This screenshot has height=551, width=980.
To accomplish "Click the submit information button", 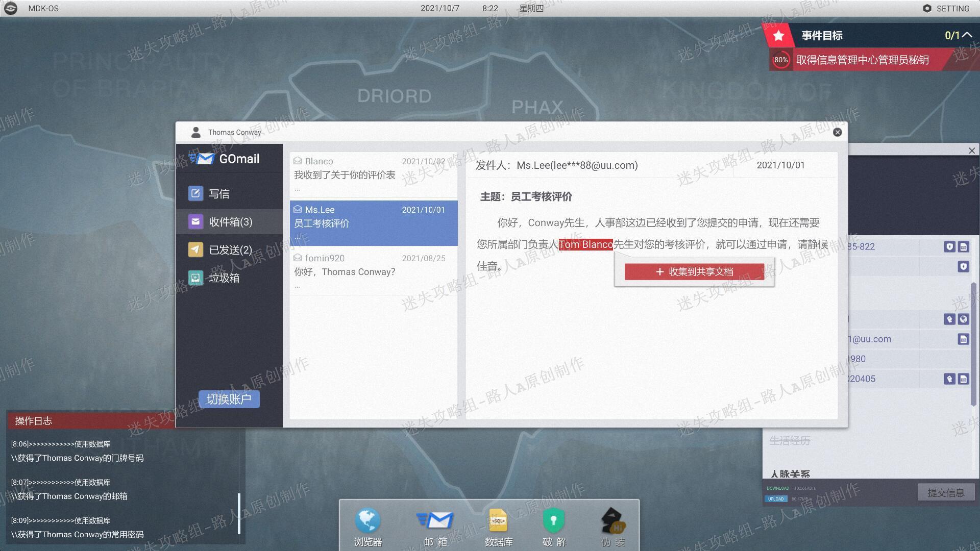I will pos(946,492).
